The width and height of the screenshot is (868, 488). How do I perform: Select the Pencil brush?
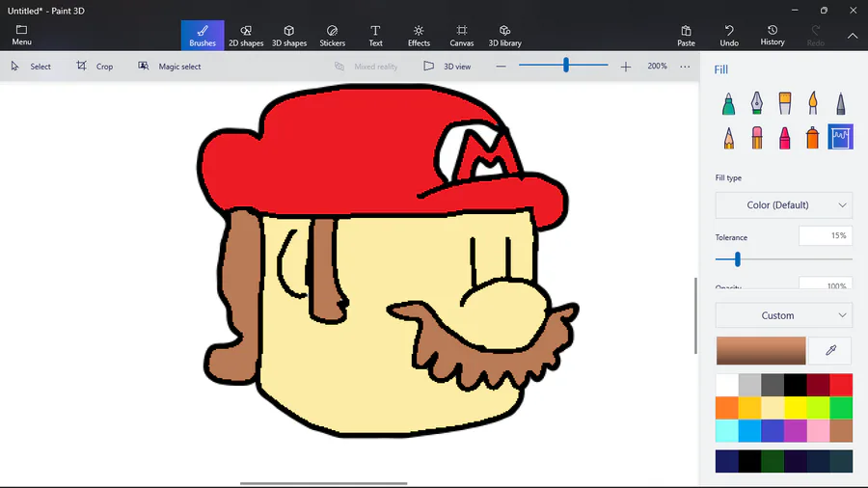pyautogui.click(x=728, y=138)
